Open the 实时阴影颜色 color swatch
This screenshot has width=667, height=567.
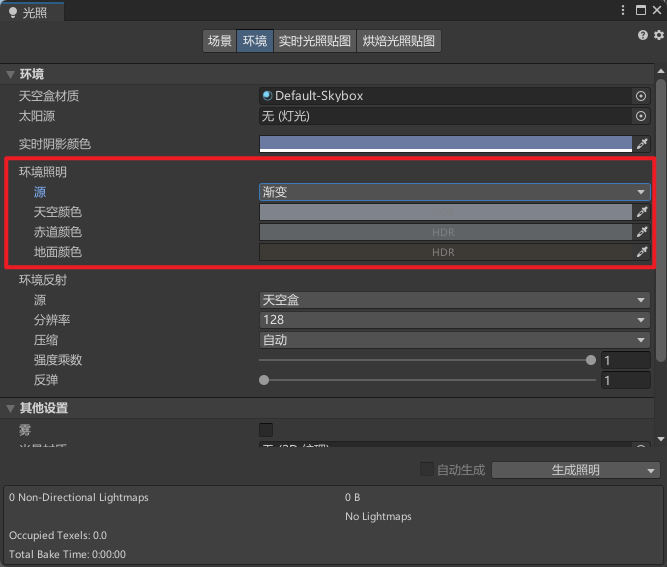click(445, 144)
